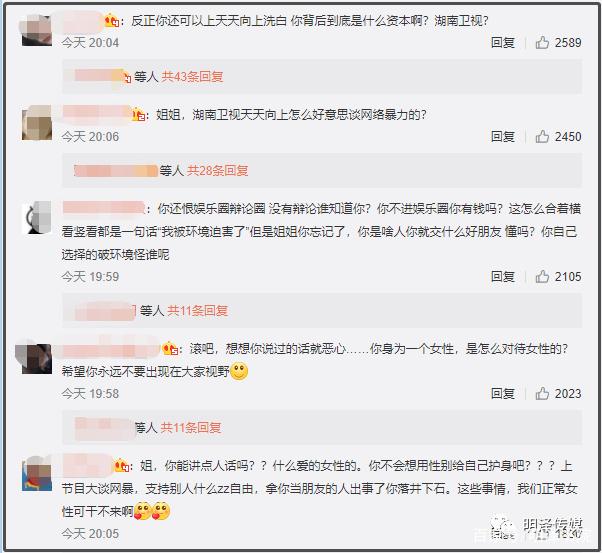Open avatar of the 20:06 commenter

[x=36, y=124]
